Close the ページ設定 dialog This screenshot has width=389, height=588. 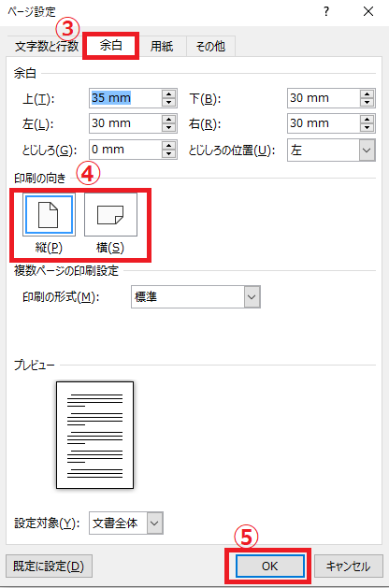[368, 11]
